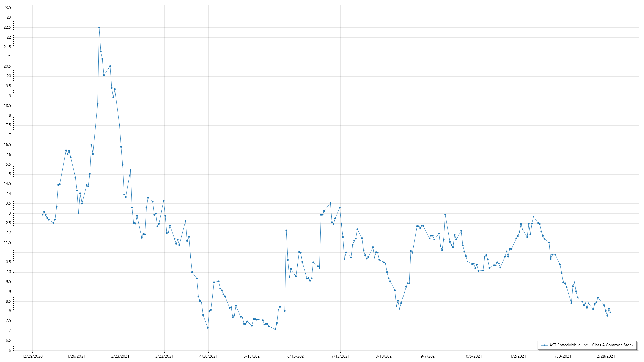Screen dimensions: 644x362
Task: Click the legend line marker icon
Action: 544,345
